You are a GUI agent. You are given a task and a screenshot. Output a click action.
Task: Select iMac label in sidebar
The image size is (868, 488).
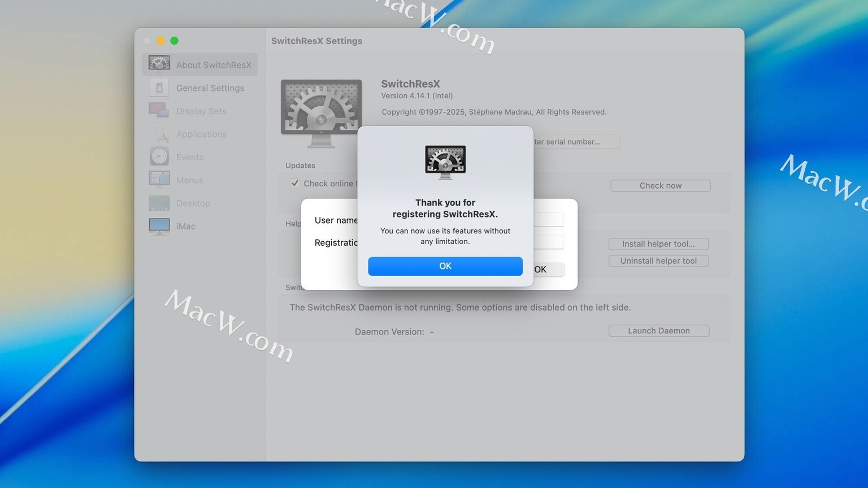186,226
